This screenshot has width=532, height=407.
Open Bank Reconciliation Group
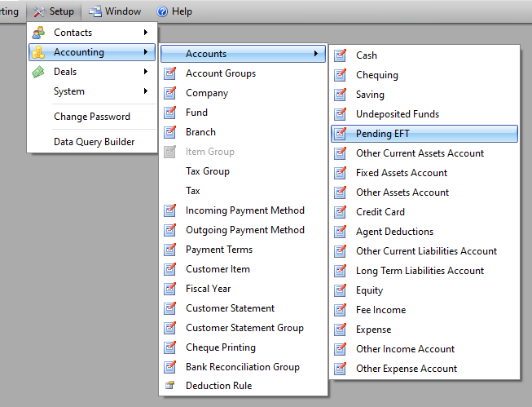point(243,367)
